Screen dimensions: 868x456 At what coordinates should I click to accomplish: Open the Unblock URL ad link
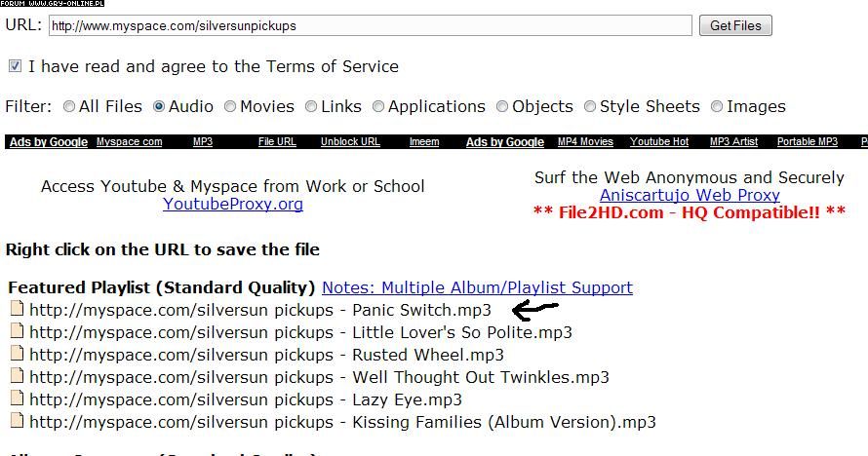(x=350, y=142)
